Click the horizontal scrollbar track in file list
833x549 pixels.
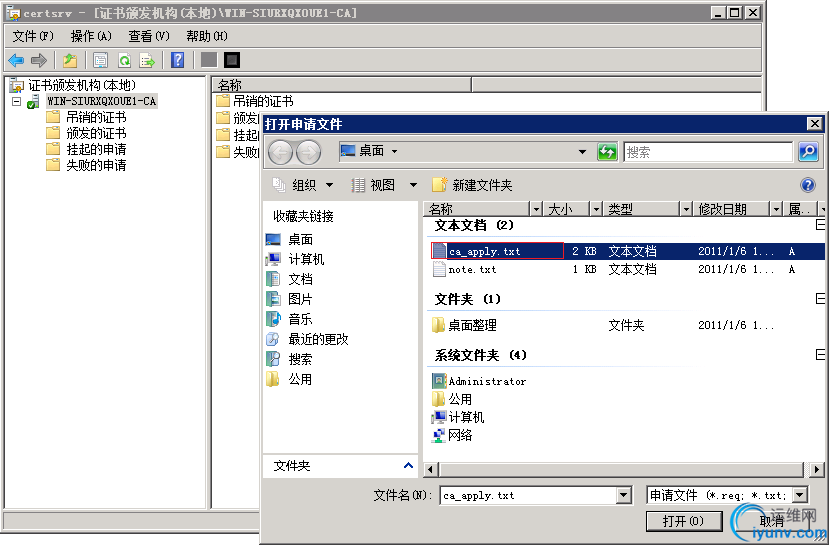(620, 470)
